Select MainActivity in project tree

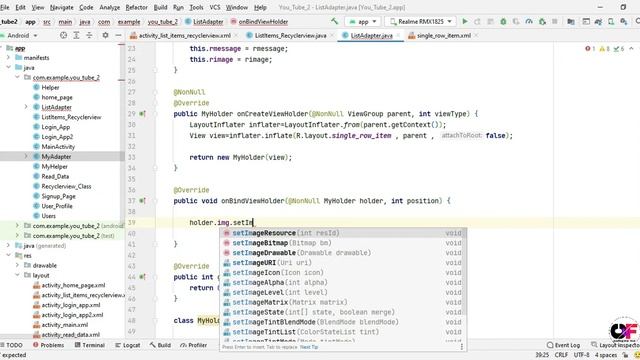[58, 147]
